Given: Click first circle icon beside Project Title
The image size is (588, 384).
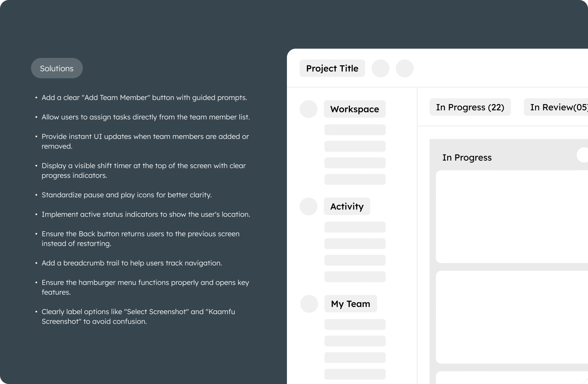Looking at the screenshot, I should (380, 68).
